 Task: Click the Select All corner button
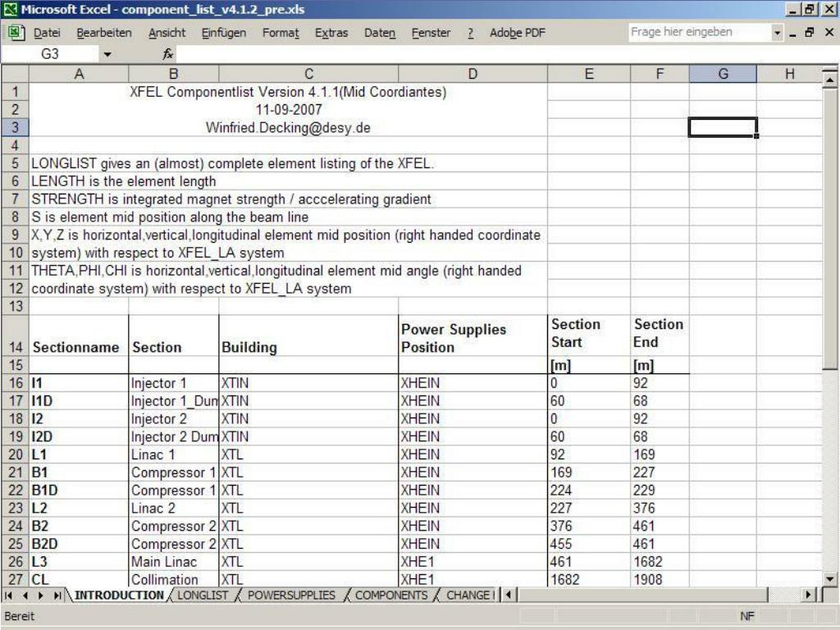pos(15,74)
